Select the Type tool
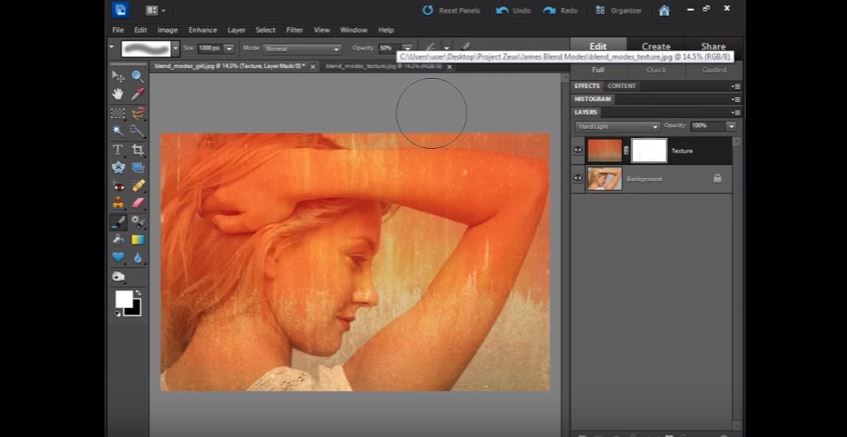This screenshot has height=437, width=847. 118,149
